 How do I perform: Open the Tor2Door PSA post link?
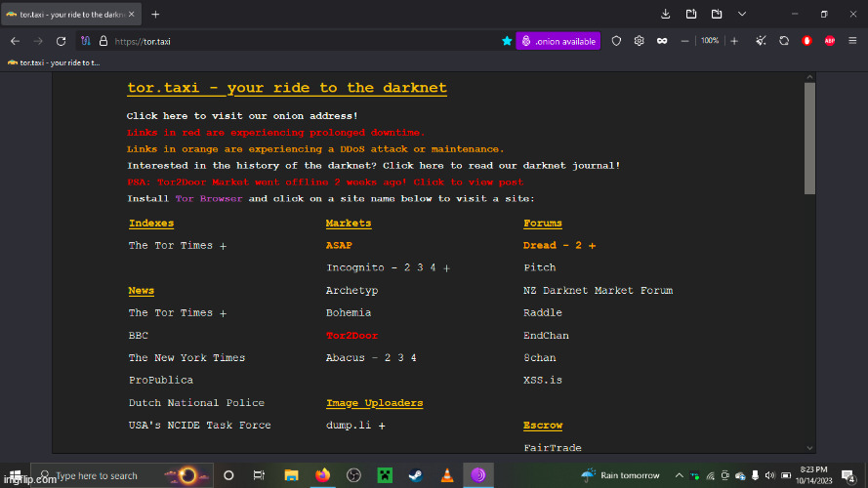tap(325, 183)
